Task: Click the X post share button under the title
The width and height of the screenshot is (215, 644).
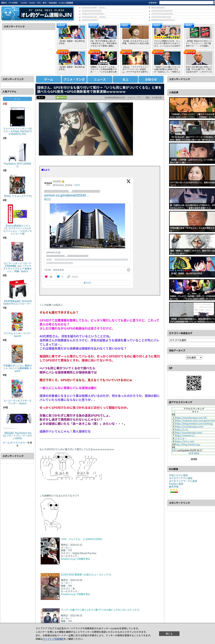Action: [x=41, y=97]
